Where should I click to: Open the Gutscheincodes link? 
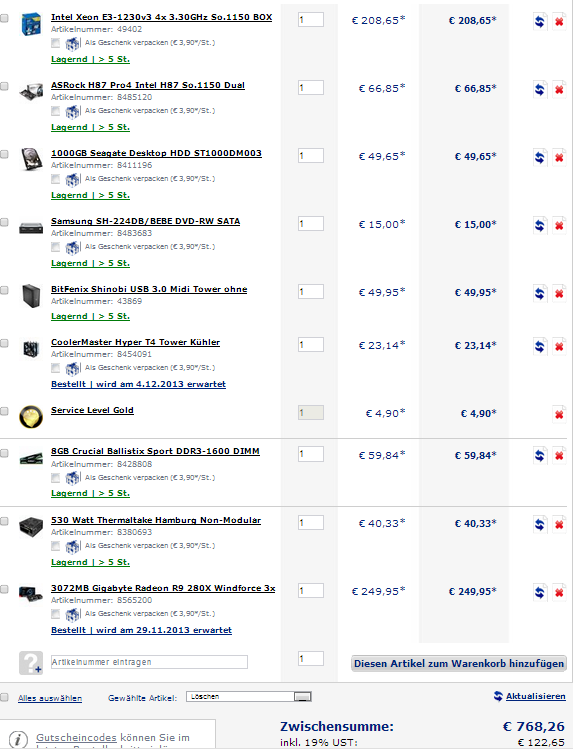[x=76, y=738]
